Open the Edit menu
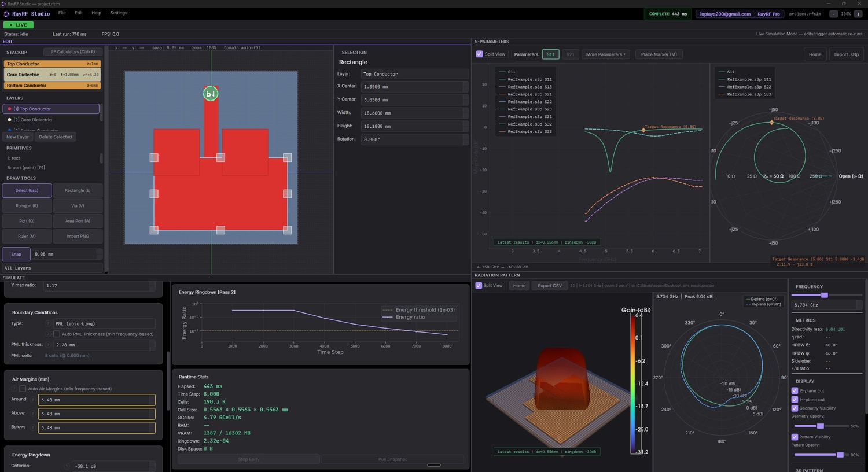Viewport: 868px width, 472px height. point(79,13)
